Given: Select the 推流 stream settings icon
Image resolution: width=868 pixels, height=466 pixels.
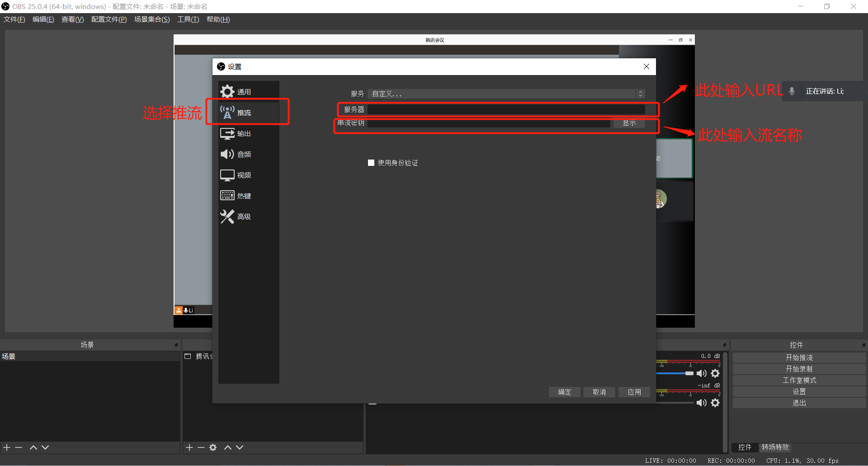Looking at the screenshot, I should tap(227, 112).
